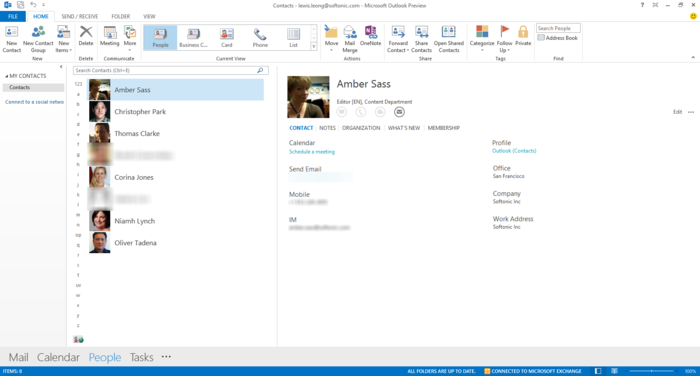Click the Schedule a meeting link
This screenshot has width=700, height=376.
tap(312, 152)
